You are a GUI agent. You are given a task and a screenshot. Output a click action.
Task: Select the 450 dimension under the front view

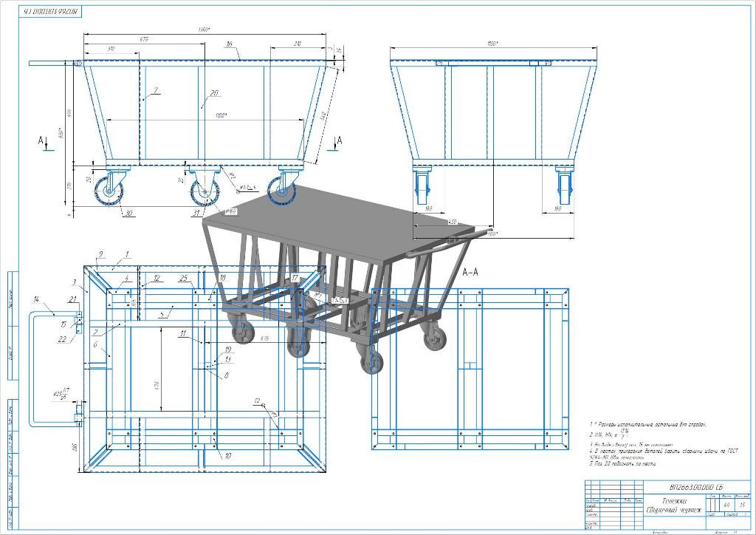(453, 222)
